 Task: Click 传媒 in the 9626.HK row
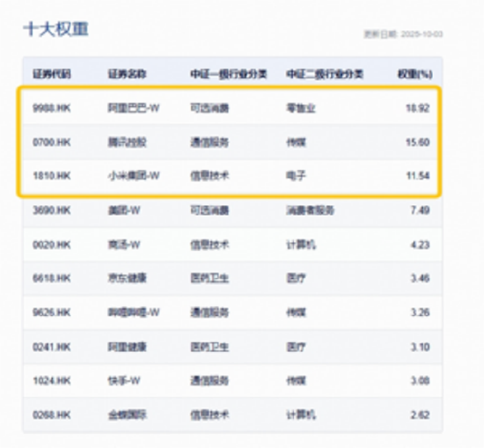[x=296, y=312]
